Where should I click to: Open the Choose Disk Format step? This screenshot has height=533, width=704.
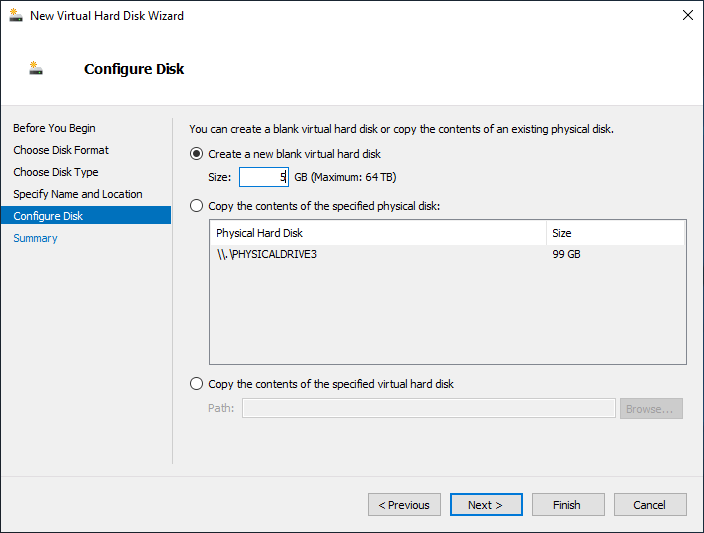[x=61, y=150]
